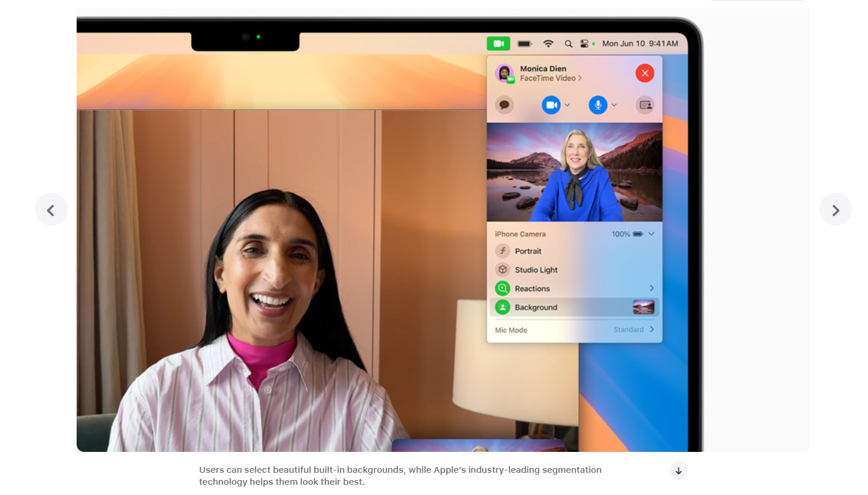Open the Wi-Fi menu bar icon

click(x=548, y=44)
